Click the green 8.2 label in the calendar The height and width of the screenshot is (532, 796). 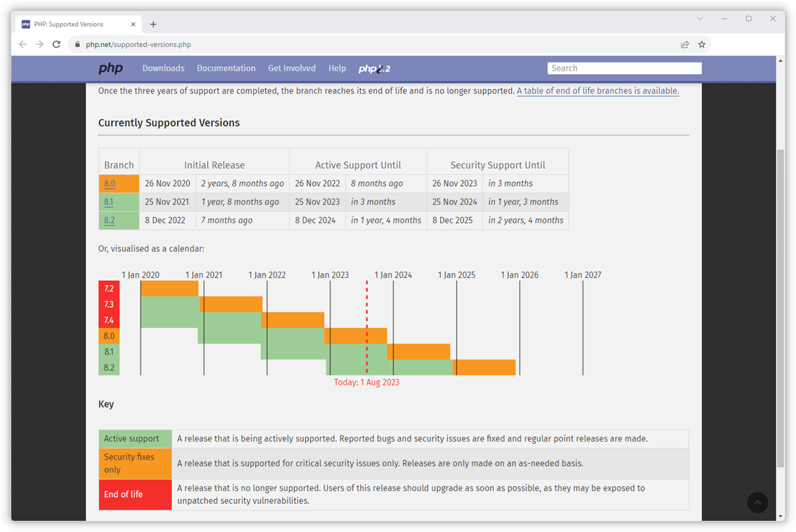pyautogui.click(x=109, y=368)
